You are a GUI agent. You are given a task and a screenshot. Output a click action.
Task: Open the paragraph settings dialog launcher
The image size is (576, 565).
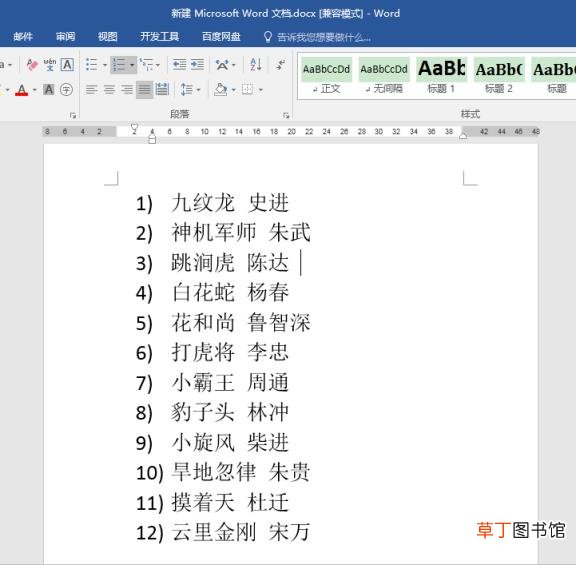tap(286, 115)
